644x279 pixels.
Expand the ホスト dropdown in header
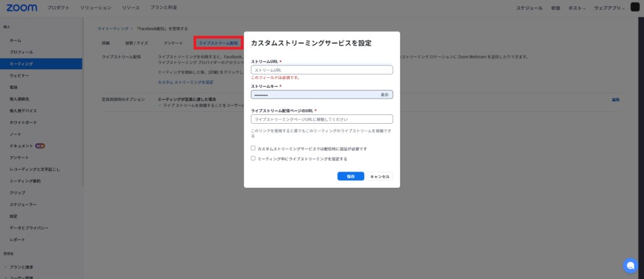coord(575,8)
